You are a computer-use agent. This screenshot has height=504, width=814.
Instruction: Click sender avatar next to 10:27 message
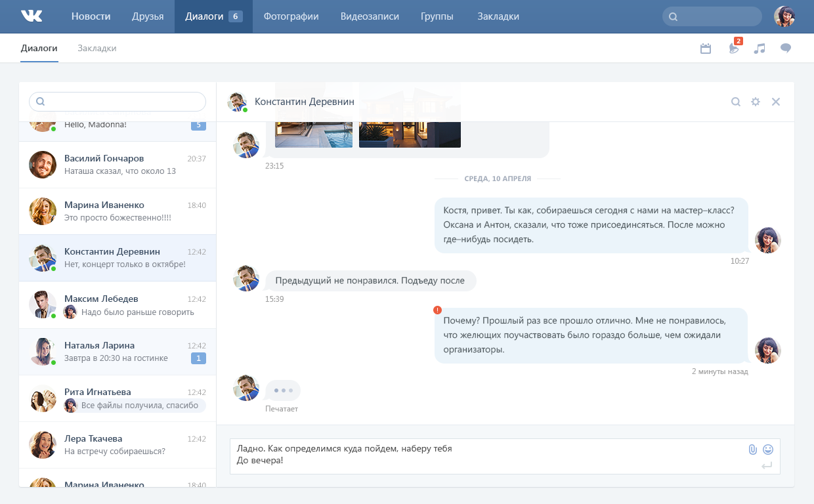point(768,240)
